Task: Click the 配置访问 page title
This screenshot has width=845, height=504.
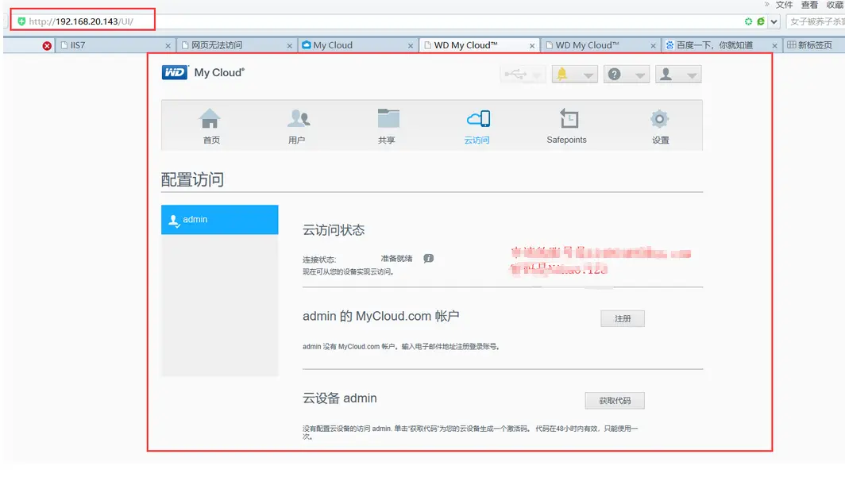Action: click(x=192, y=180)
